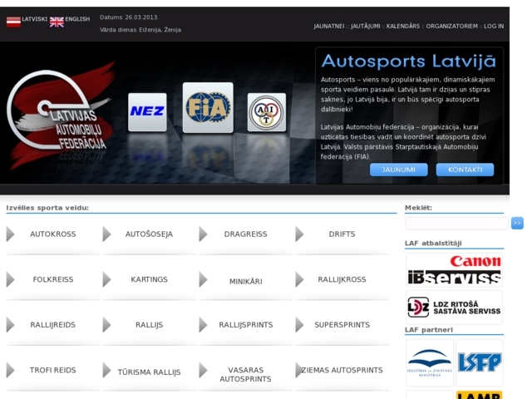Click the arrow icon beside AUTOKROSS

tap(11, 234)
